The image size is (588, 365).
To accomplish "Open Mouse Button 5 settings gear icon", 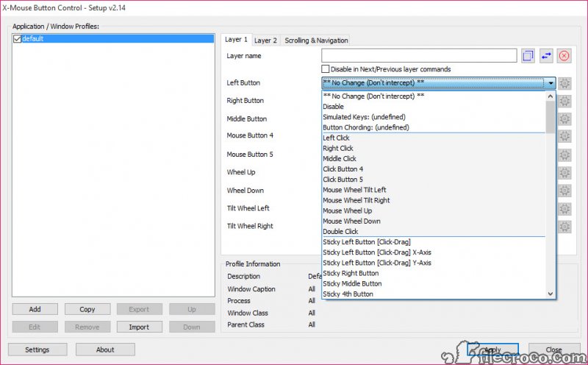I will pyautogui.click(x=564, y=155).
